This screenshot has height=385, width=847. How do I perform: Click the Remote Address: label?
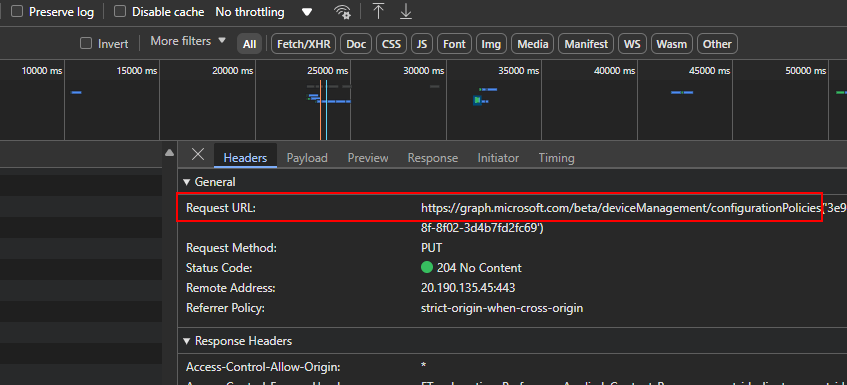pyautogui.click(x=231, y=288)
